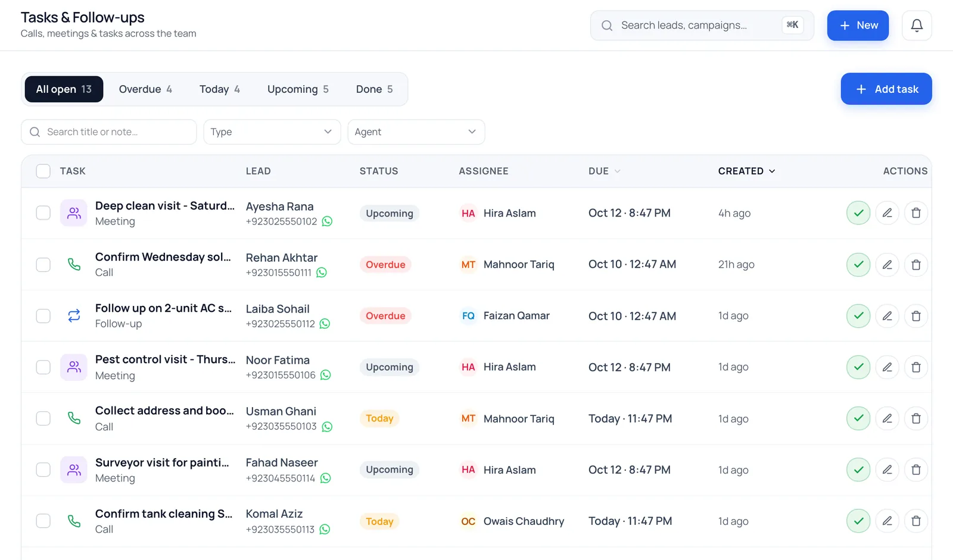Sort tasks by Due column

[x=604, y=171]
